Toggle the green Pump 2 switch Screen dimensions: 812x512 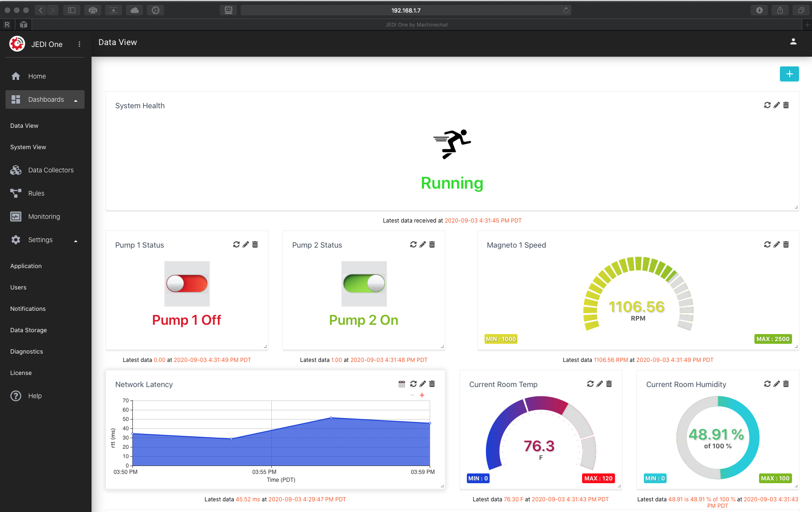pos(364,283)
